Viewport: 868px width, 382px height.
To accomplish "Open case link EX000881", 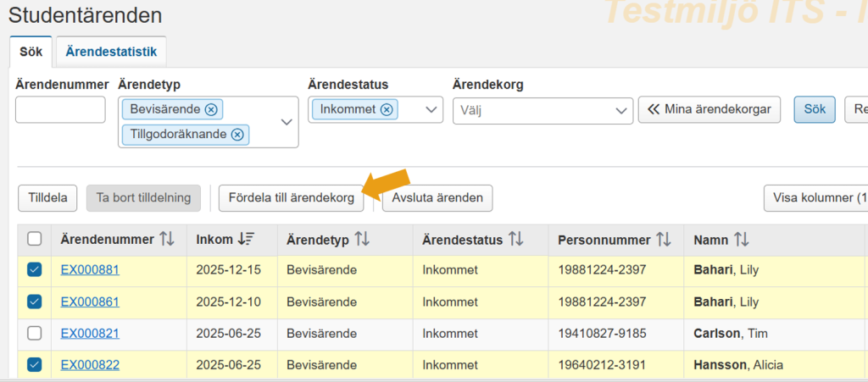I will (90, 270).
